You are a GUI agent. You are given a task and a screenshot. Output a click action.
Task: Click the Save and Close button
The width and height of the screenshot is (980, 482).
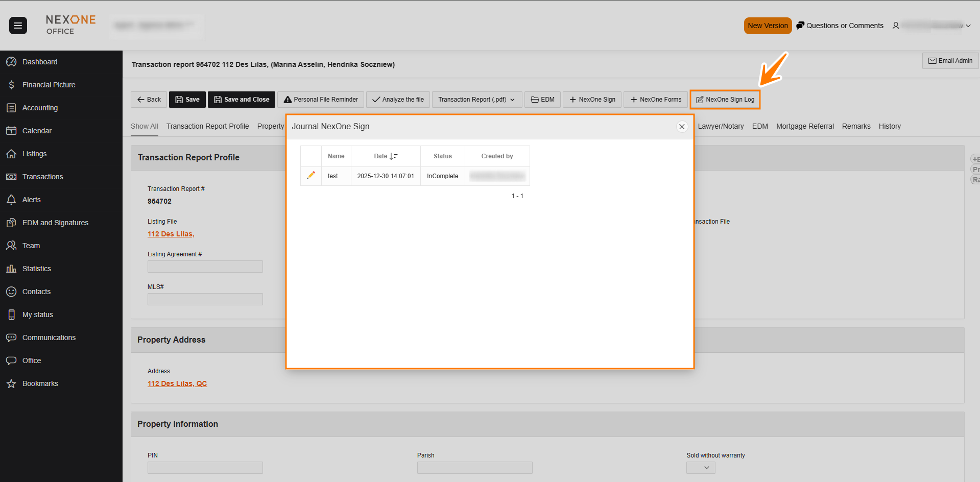pos(241,100)
